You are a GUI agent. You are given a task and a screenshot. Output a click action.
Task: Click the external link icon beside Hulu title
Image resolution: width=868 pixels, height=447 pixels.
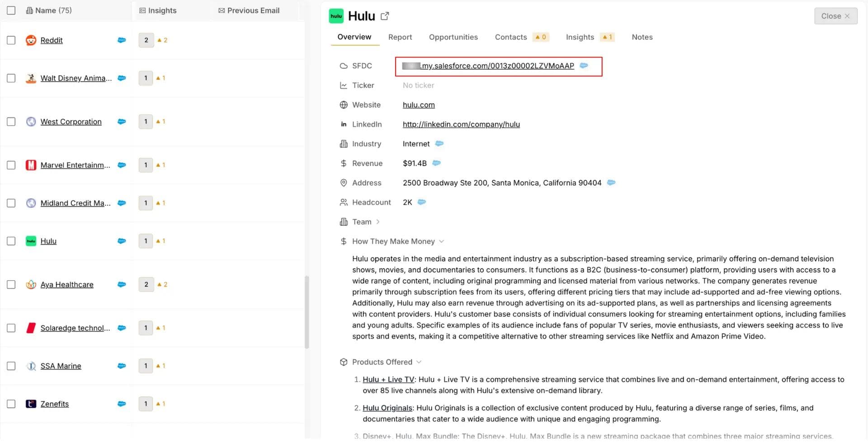point(385,16)
